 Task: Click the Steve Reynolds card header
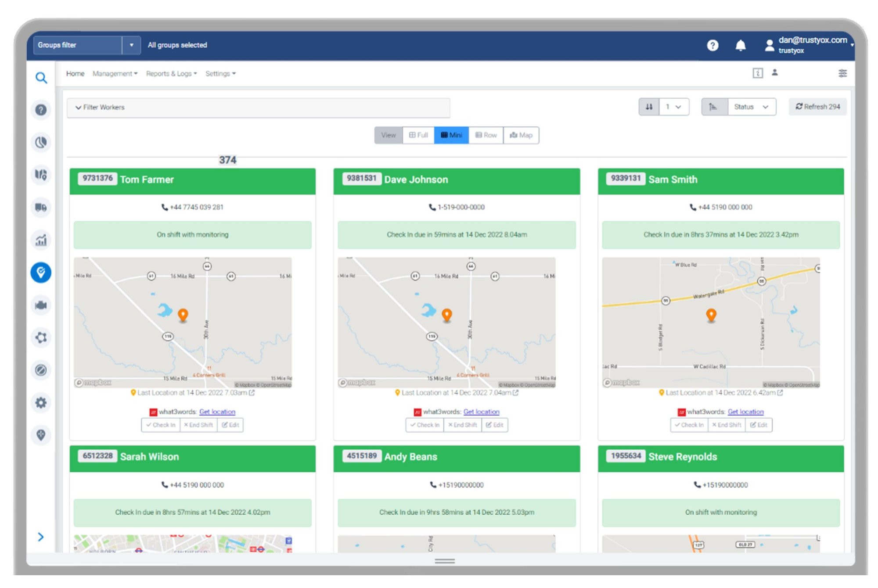click(721, 459)
